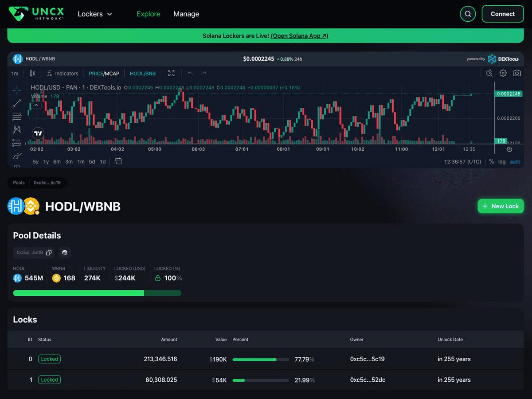The width and height of the screenshot is (532, 399).
Task: Set chart range to 1y
Action: pos(46,161)
